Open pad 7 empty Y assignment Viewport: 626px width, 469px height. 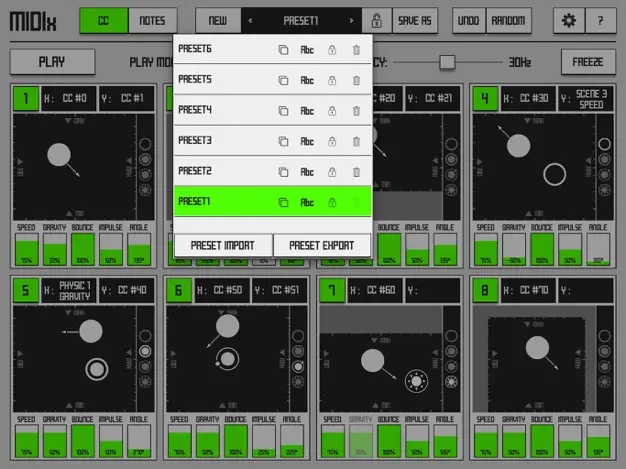tap(433, 290)
